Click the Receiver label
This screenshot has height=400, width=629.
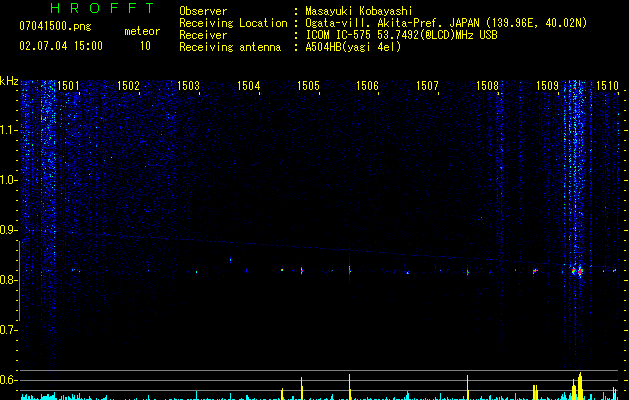[203, 35]
